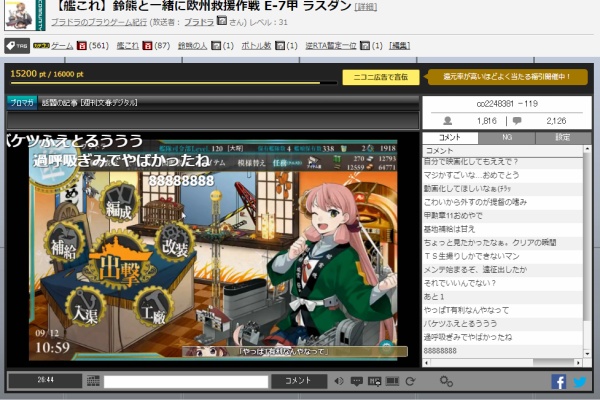Open the 逆RTA暫定一位 tag link

(x=331, y=46)
